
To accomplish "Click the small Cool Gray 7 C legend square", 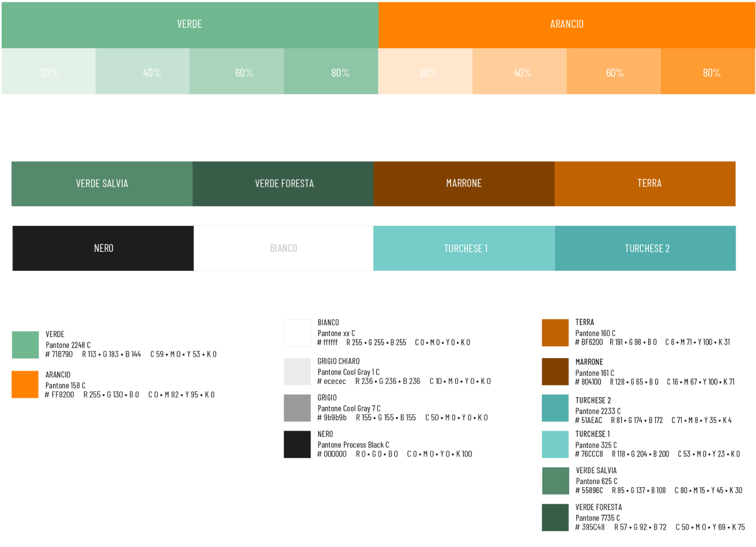I will [x=297, y=408].
